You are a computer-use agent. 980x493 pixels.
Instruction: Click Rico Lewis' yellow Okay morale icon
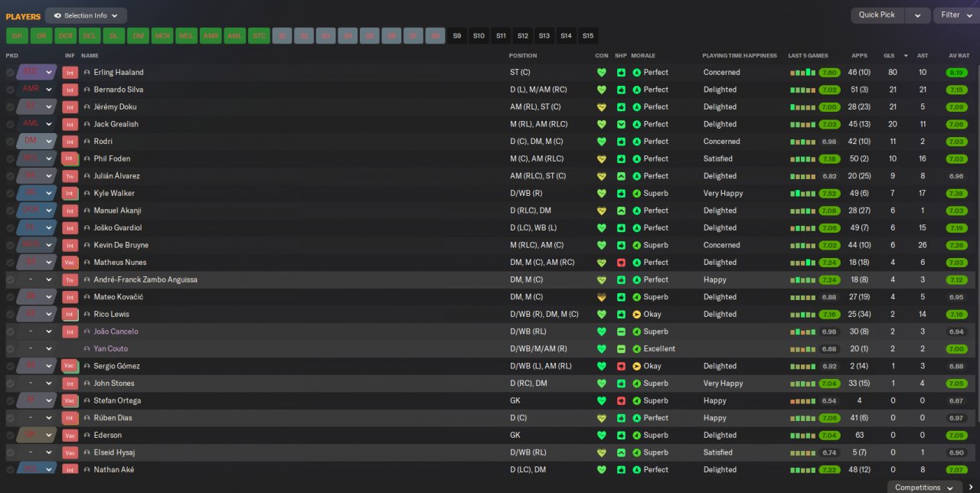(637, 314)
